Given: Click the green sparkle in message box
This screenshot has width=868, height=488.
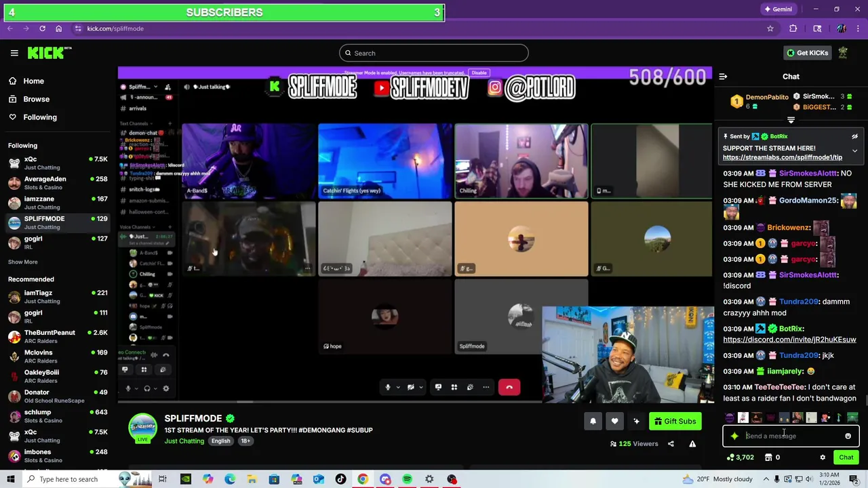Looking at the screenshot, I should click(x=734, y=436).
